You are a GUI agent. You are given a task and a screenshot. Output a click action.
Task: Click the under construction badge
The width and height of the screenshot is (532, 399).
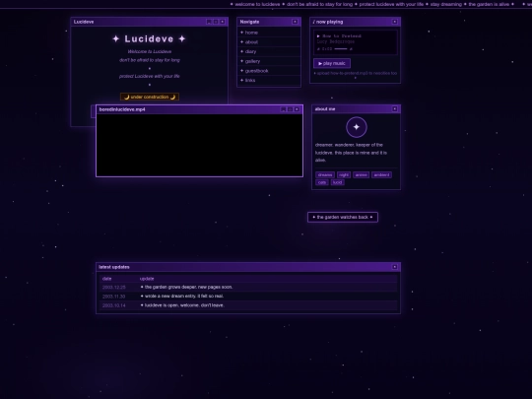pos(150,97)
